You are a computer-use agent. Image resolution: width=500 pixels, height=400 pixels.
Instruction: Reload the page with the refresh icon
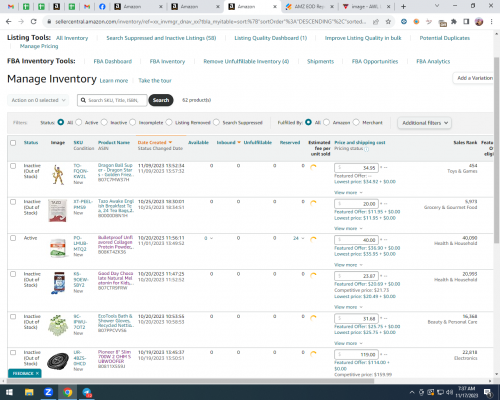pyautogui.click(x=33, y=22)
